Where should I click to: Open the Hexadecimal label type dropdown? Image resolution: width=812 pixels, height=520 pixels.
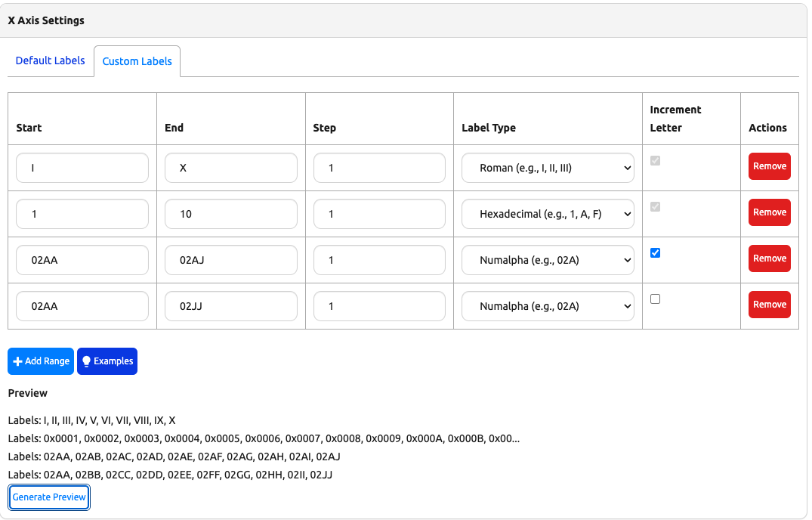548,214
